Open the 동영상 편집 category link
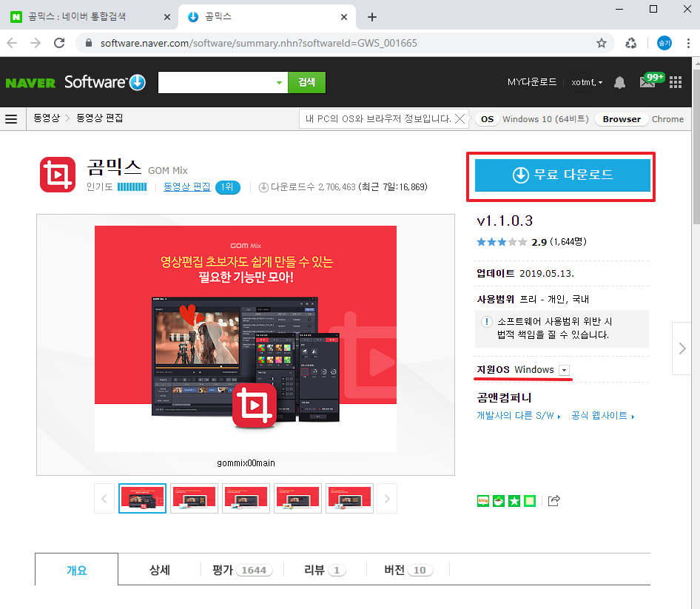The image size is (700, 609). point(186,187)
